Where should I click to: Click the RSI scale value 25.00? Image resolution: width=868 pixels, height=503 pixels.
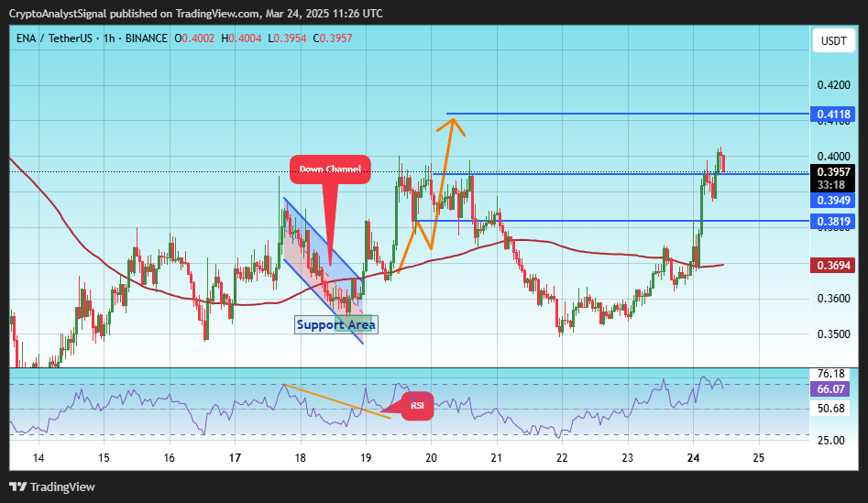tap(831, 441)
